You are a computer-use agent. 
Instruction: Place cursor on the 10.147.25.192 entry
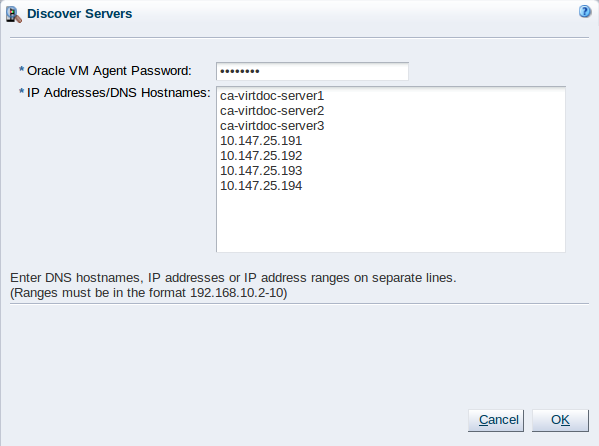261,156
